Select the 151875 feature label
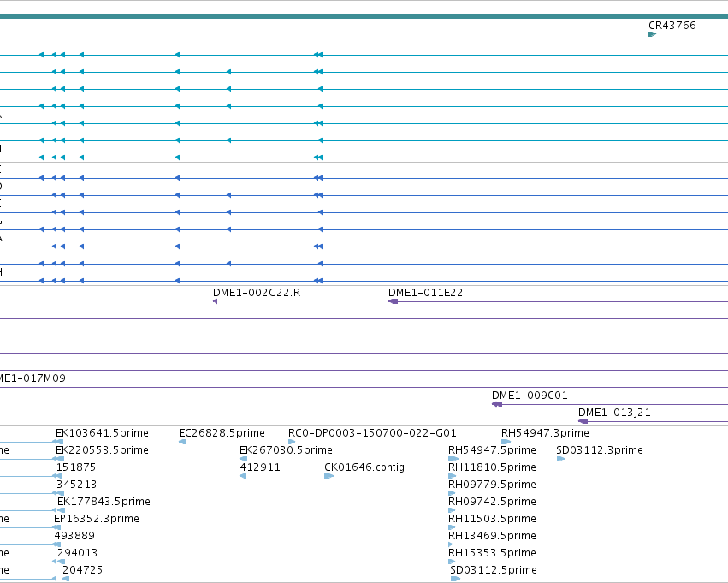This screenshot has height=583, width=728. [x=75, y=467]
